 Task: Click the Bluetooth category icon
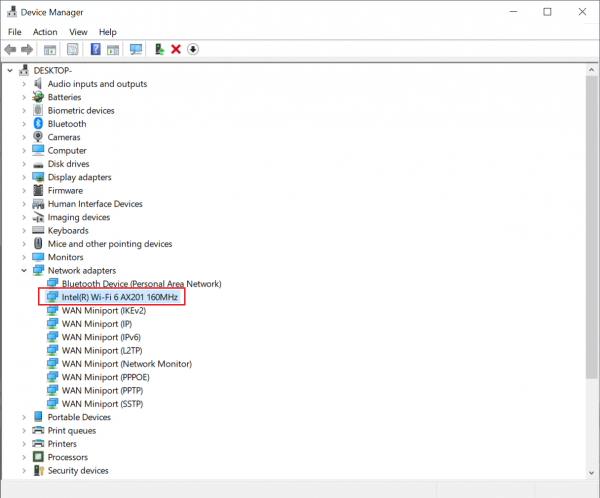click(38, 124)
